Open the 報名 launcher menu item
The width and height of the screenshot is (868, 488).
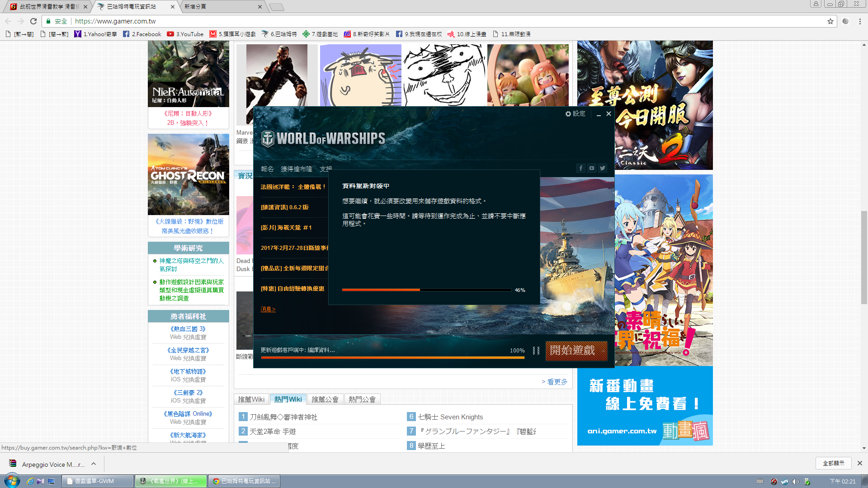coord(267,169)
